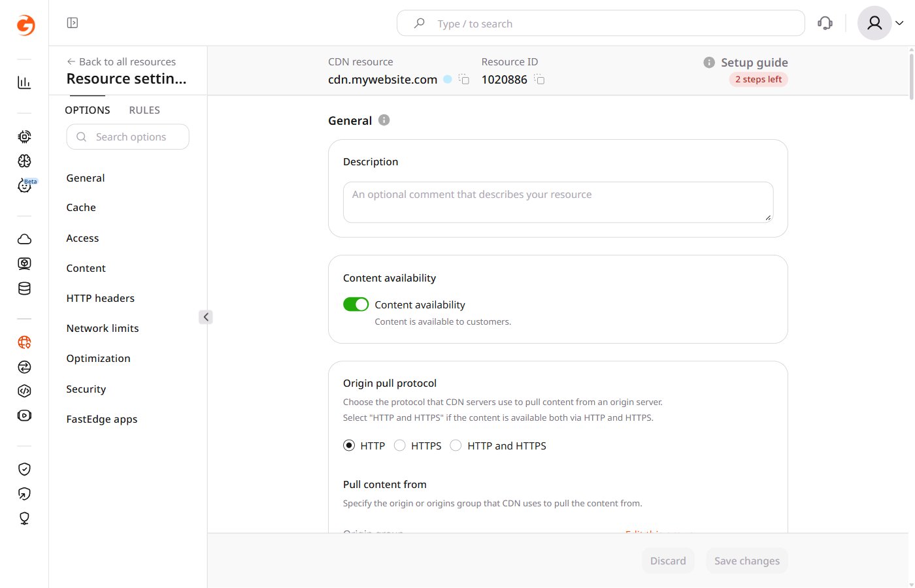The image size is (915, 588).
Task: Open the Security options section
Action: (86, 389)
